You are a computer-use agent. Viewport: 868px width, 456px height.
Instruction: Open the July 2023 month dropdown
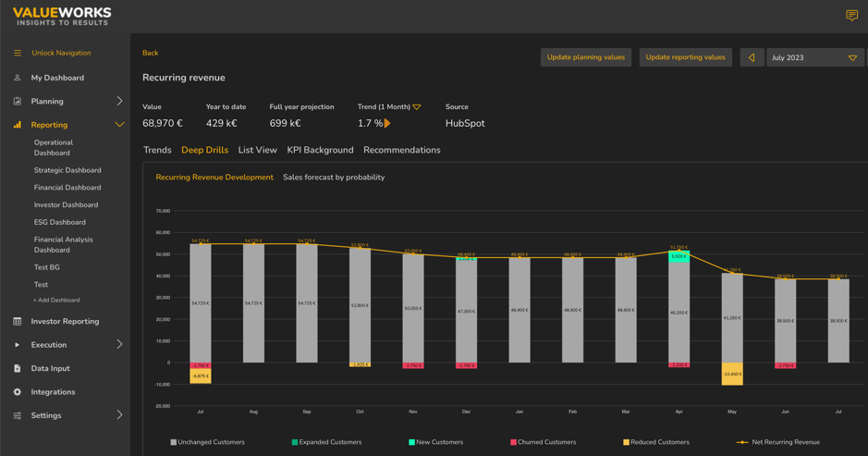tap(814, 57)
